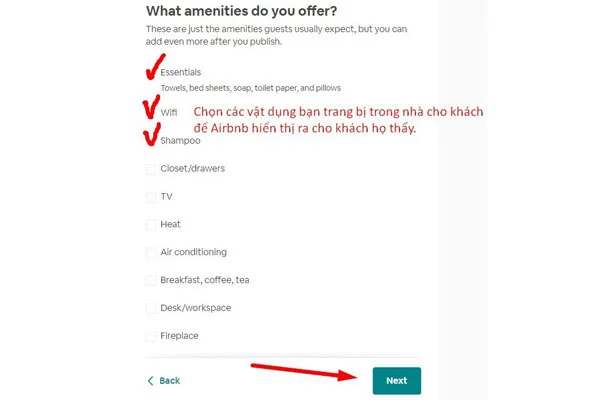600x400 pixels.
Task: Click the 'Breakfast, coffee, tea' label text
Action: click(x=204, y=280)
